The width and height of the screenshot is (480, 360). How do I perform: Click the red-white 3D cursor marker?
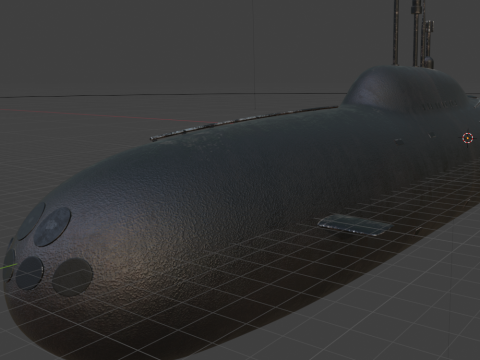[x=468, y=138]
